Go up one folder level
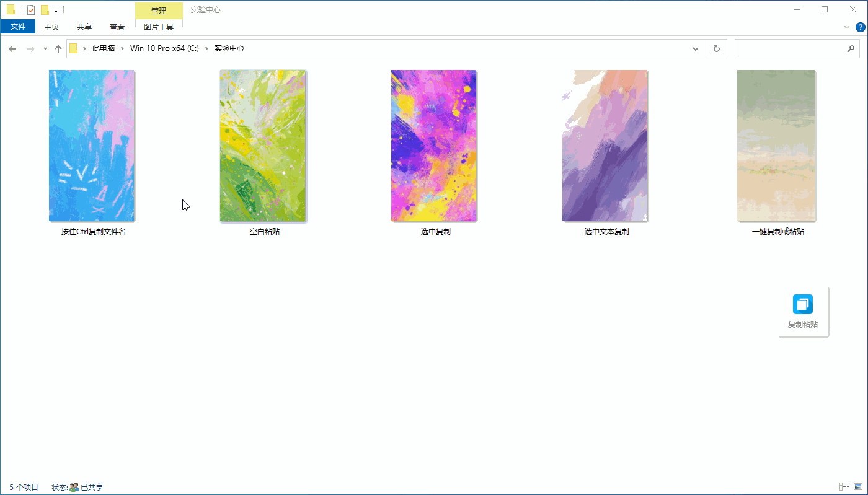 pos(58,48)
